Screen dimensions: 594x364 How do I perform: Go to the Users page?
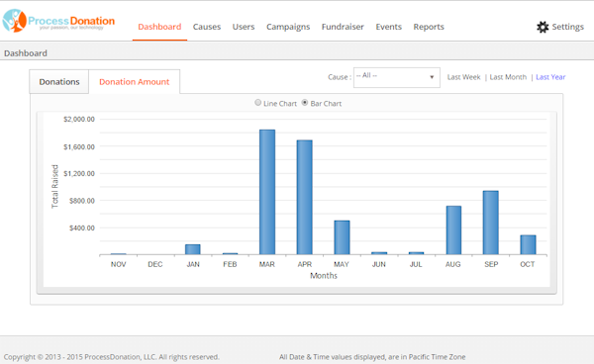244,27
